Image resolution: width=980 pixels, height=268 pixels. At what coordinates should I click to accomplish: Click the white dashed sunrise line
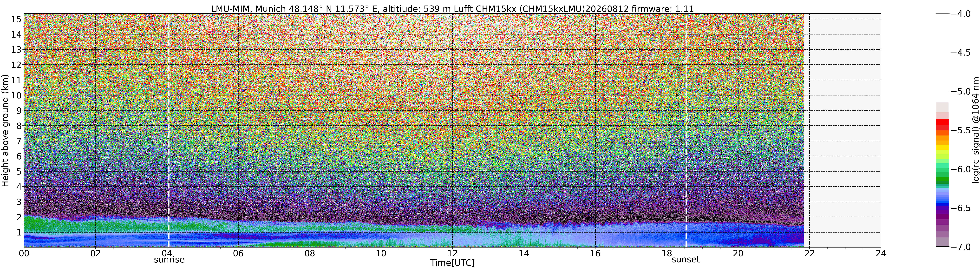click(169, 130)
